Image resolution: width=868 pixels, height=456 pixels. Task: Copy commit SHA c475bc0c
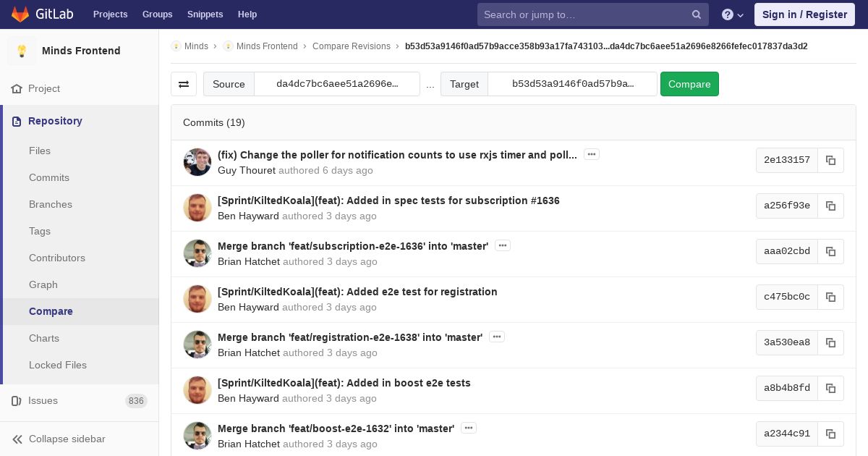click(830, 297)
